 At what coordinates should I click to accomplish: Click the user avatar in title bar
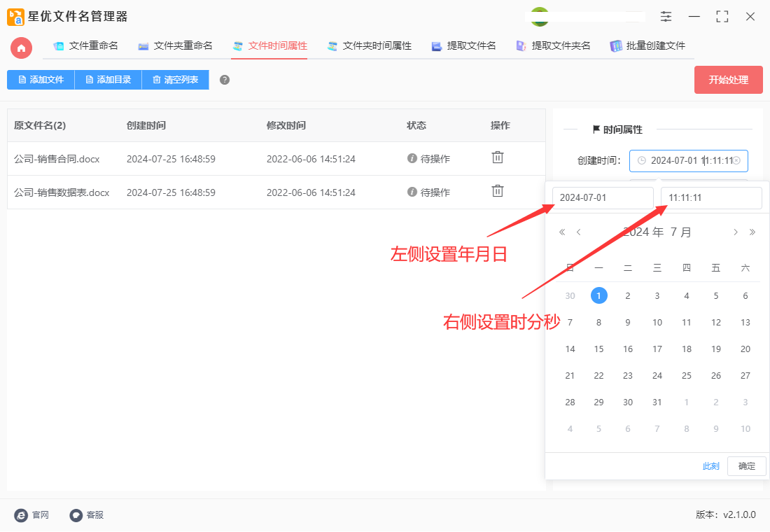540,17
